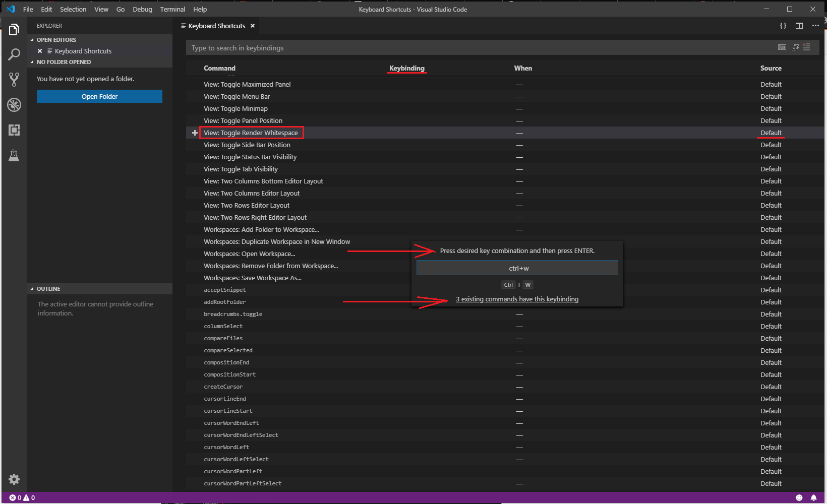Screen dimensions: 827x504
Task: Select the 'createCursor' command row
Action: point(505,387)
